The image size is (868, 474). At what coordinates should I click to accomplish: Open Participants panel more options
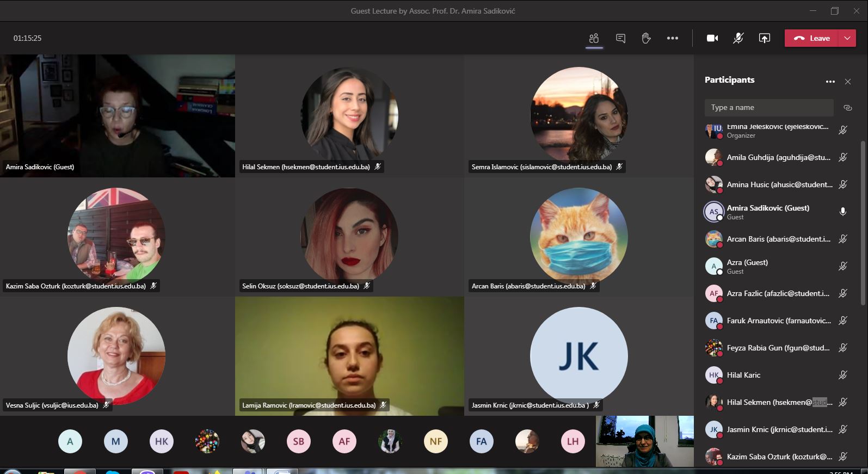pos(830,82)
